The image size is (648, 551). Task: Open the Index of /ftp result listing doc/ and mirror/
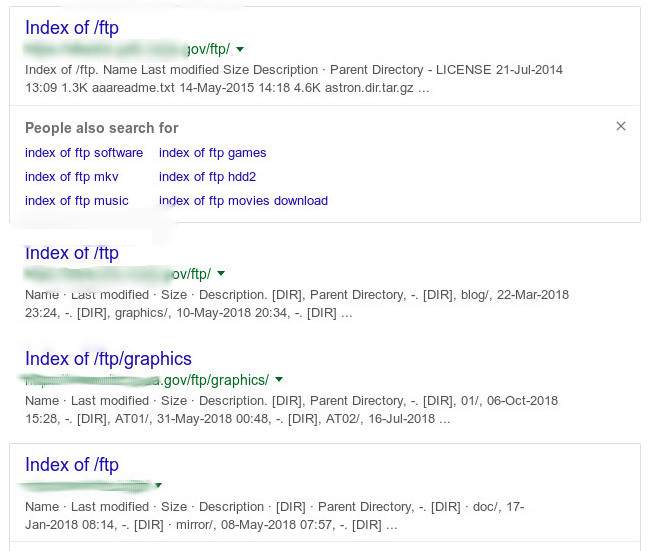pos(72,465)
